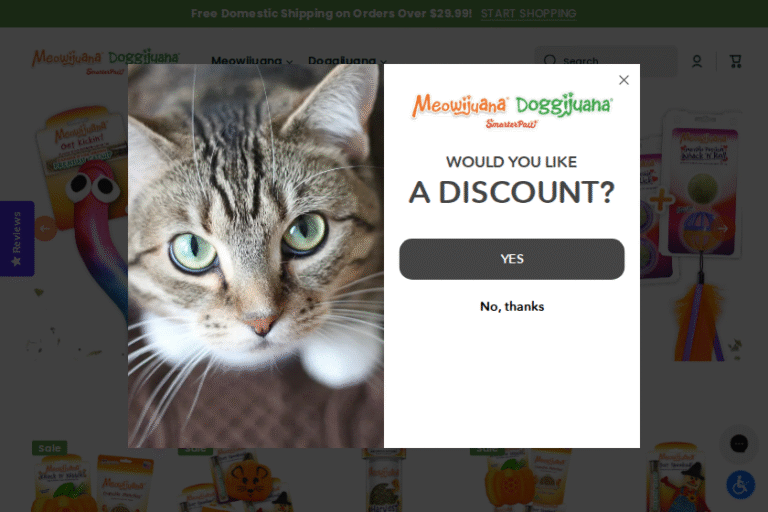
Task: Expand the Doggijuana menu dropdown
Action: [x=347, y=61]
